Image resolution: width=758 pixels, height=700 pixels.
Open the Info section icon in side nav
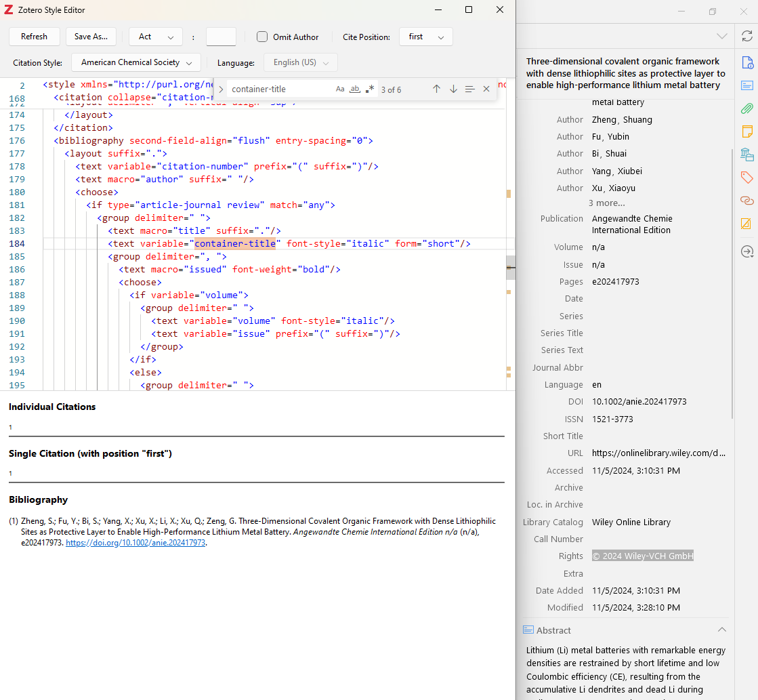point(747,62)
